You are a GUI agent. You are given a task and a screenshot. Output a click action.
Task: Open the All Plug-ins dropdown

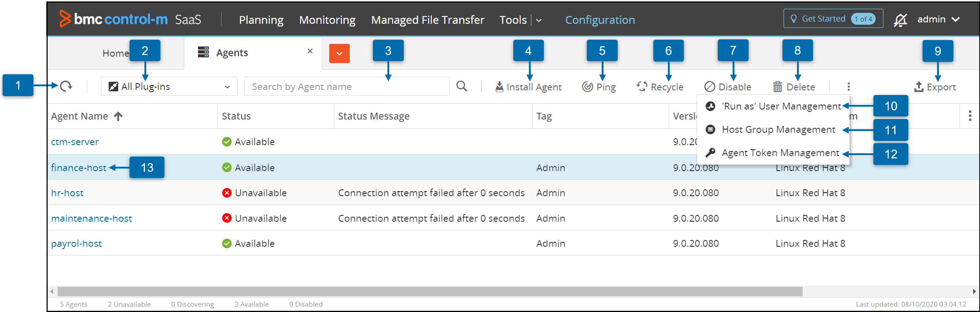pyautogui.click(x=169, y=87)
